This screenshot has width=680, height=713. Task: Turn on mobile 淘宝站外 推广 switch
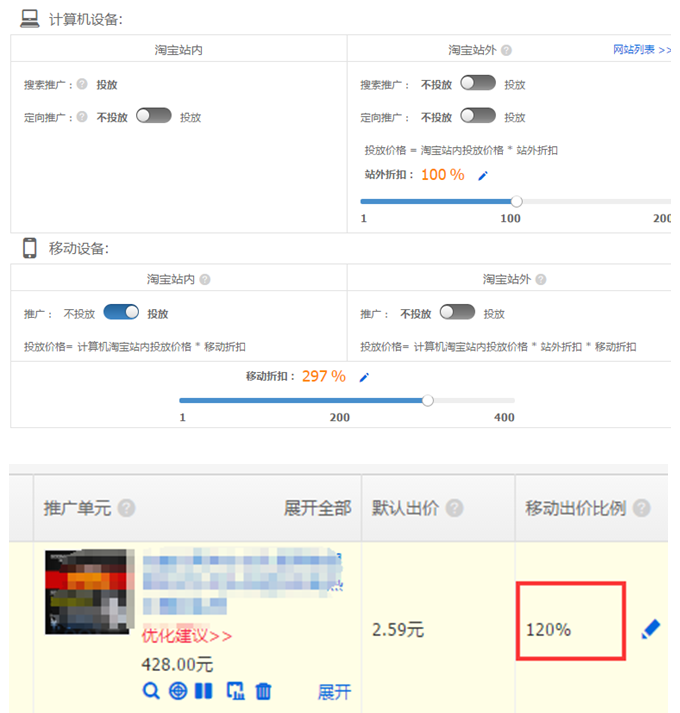tap(457, 312)
